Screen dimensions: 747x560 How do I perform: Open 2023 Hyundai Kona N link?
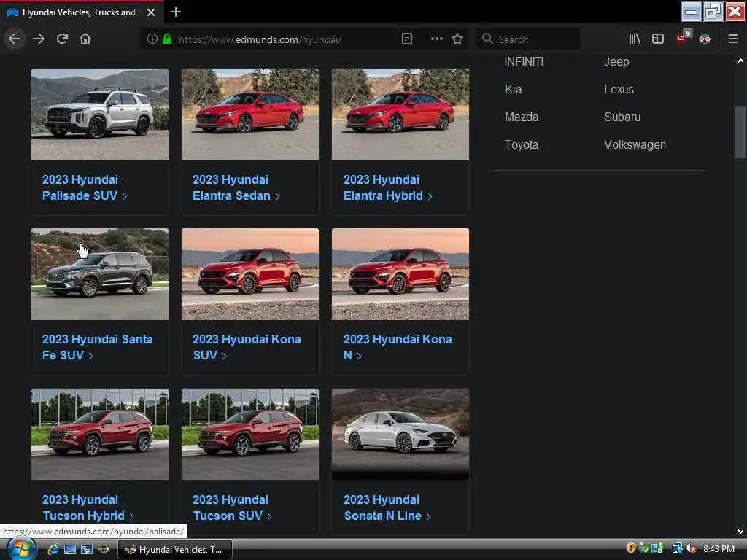398,347
